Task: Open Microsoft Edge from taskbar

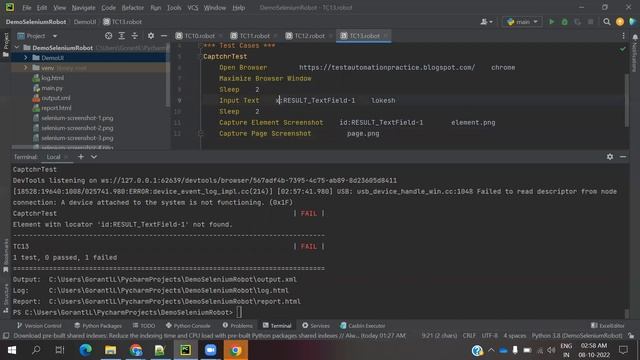Action: [x=86, y=350]
